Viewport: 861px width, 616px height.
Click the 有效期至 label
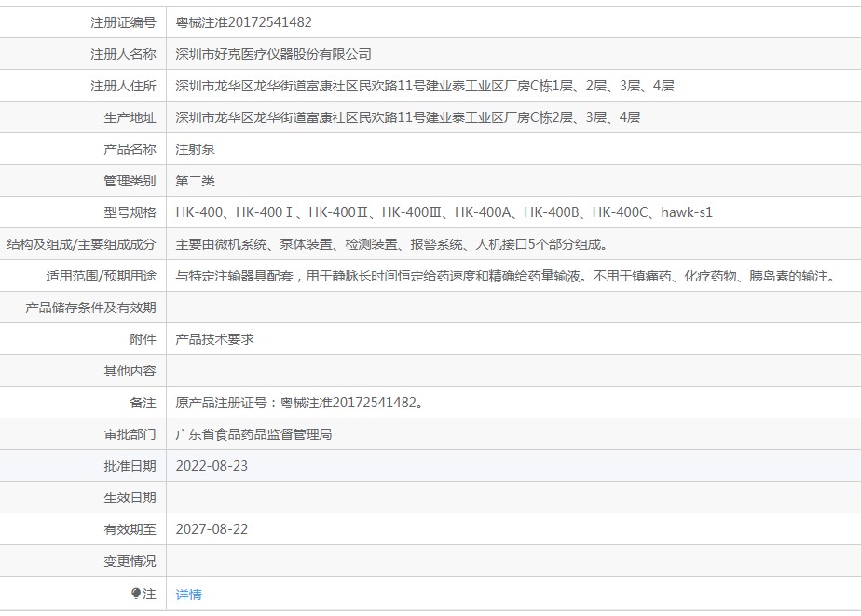pyautogui.click(x=130, y=529)
